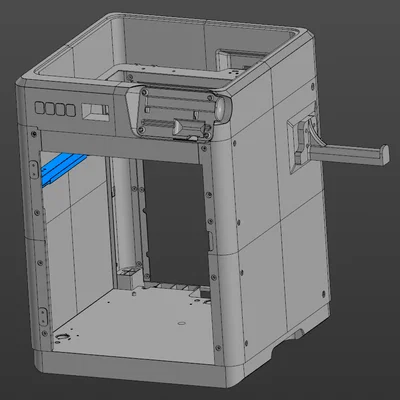Select the rounded knob at carriage assembly end

222,108
